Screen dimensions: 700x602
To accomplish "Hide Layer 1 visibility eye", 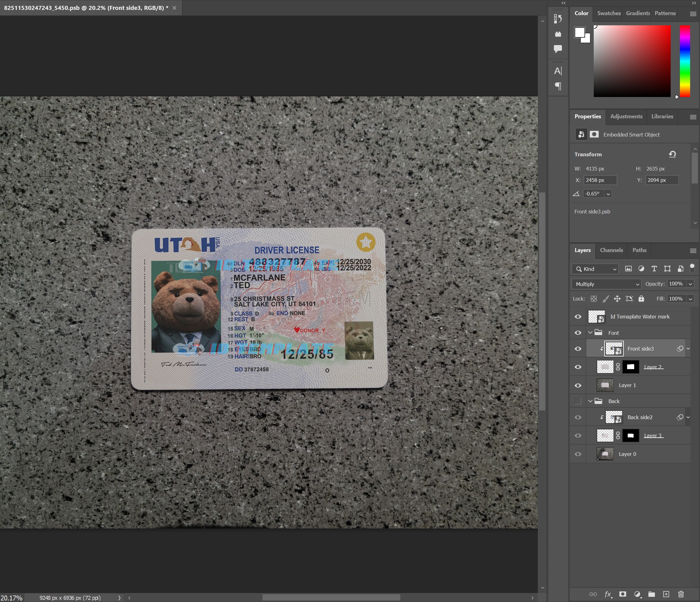I will pos(578,385).
